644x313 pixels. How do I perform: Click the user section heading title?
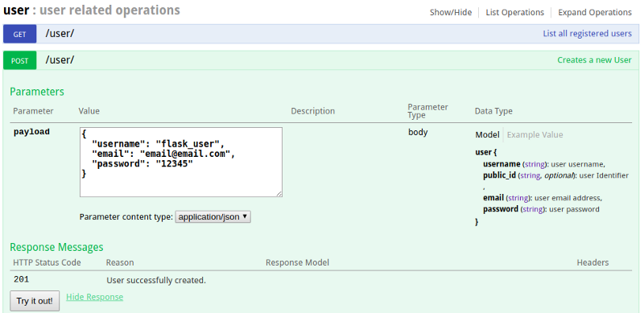16,10
